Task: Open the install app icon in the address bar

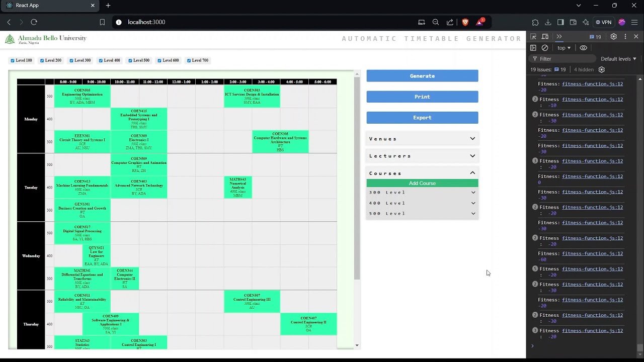Action: pos(422,22)
